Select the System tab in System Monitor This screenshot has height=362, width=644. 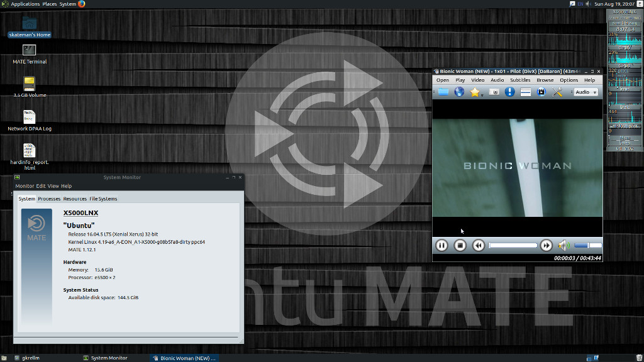[x=26, y=199]
